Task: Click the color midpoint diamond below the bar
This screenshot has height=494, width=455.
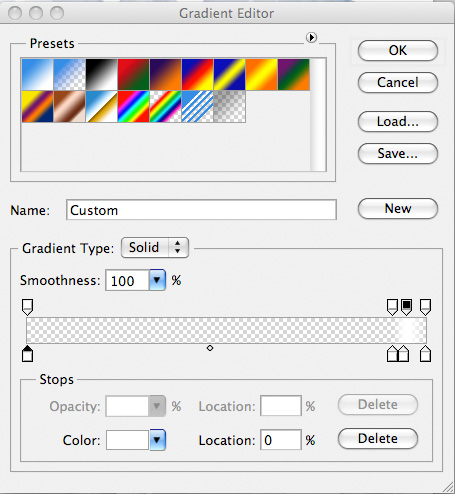Action: (210, 348)
